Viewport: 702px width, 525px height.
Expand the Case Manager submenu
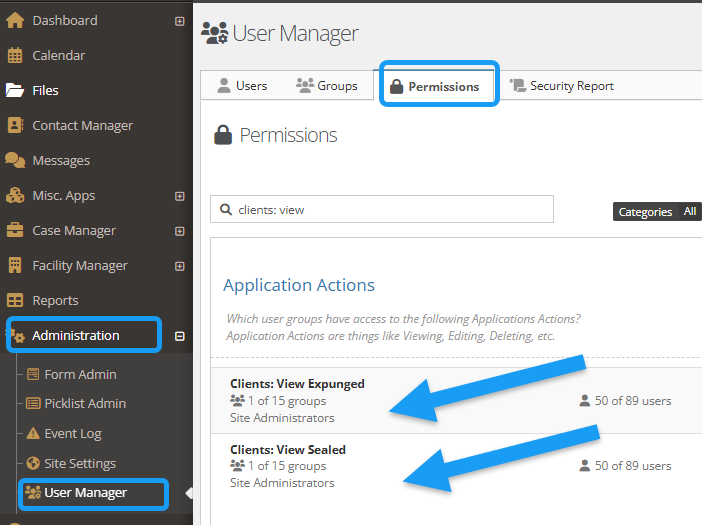coord(180,231)
